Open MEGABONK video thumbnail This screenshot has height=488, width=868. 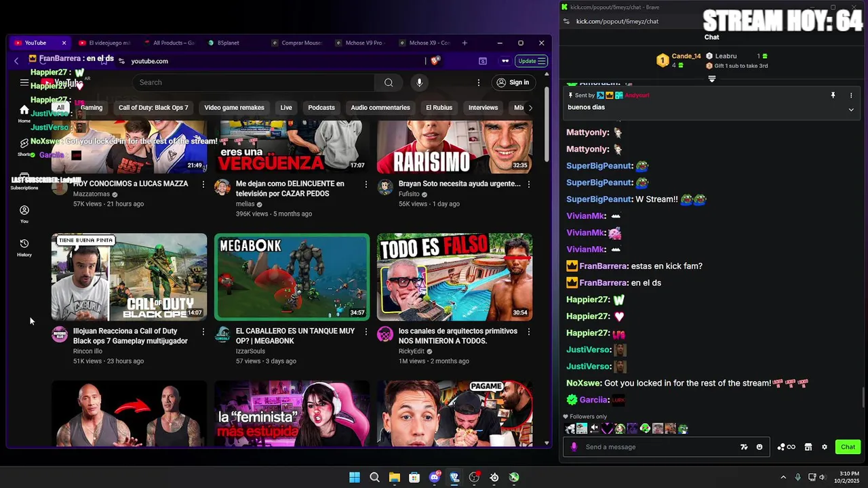(x=292, y=277)
